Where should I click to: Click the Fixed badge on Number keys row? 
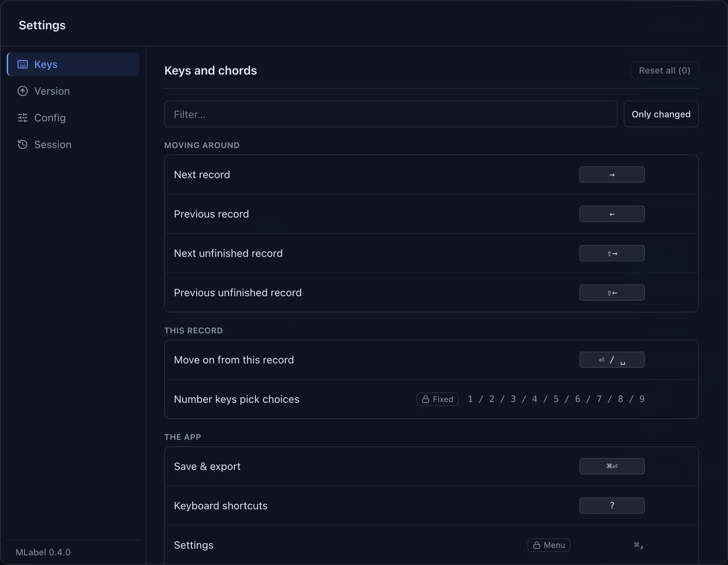(437, 399)
